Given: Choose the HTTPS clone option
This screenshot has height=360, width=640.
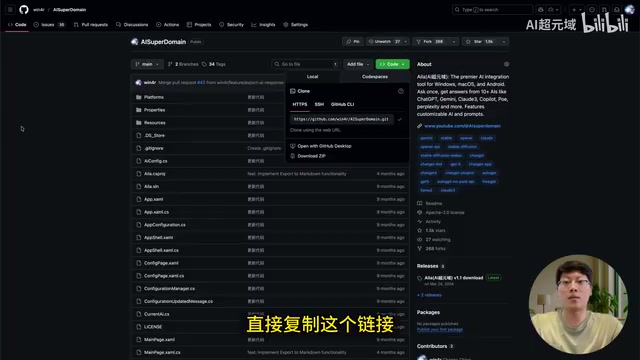Looking at the screenshot, I should coord(300,104).
